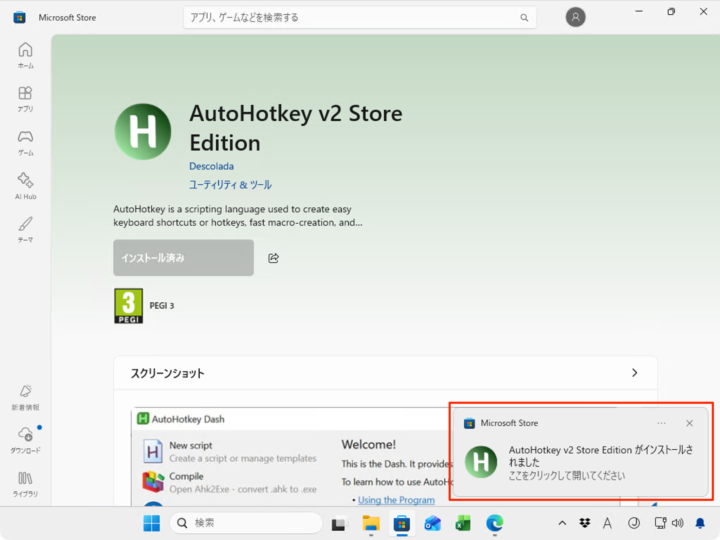
Task: Open the ライブラリ (Library) page
Action: pyautogui.click(x=25, y=483)
